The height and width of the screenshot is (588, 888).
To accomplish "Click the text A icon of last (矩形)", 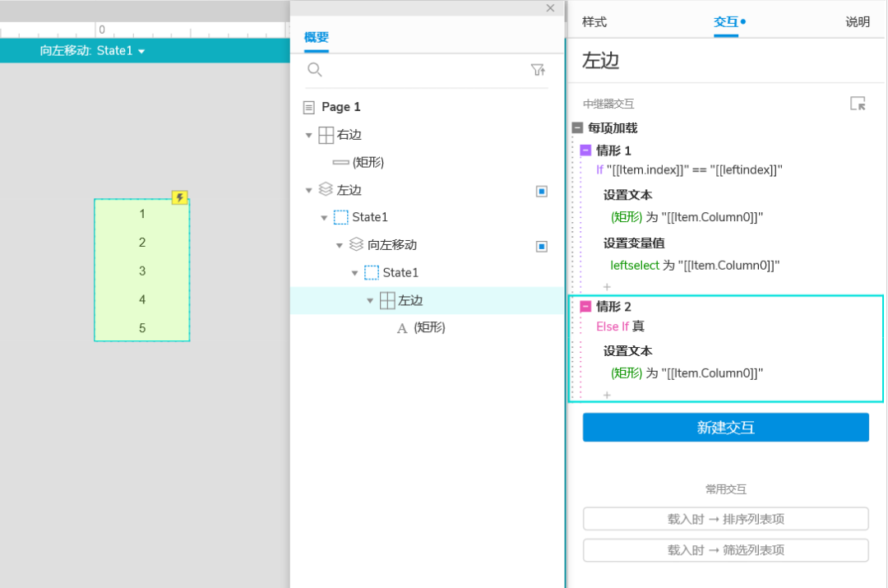I will 402,328.
